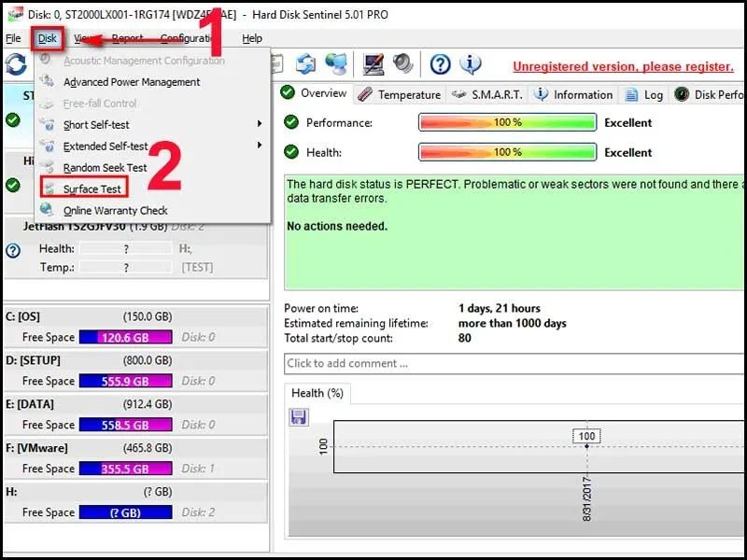
Task: Click the H: free space (? GB) bar
Action: click(126, 512)
